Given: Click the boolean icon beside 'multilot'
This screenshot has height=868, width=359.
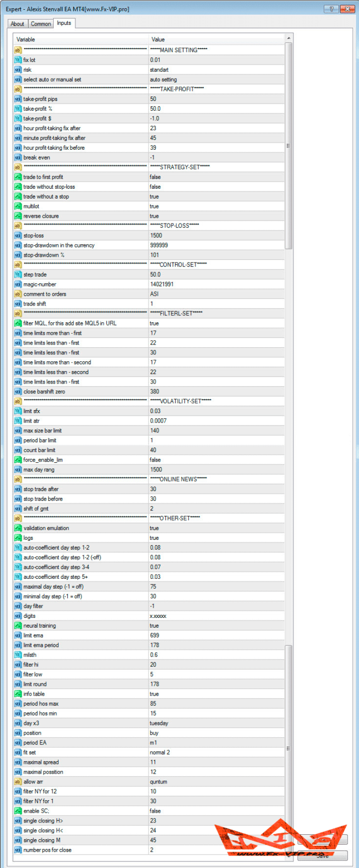Looking at the screenshot, I should pyautogui.click(x=18, y=207).
